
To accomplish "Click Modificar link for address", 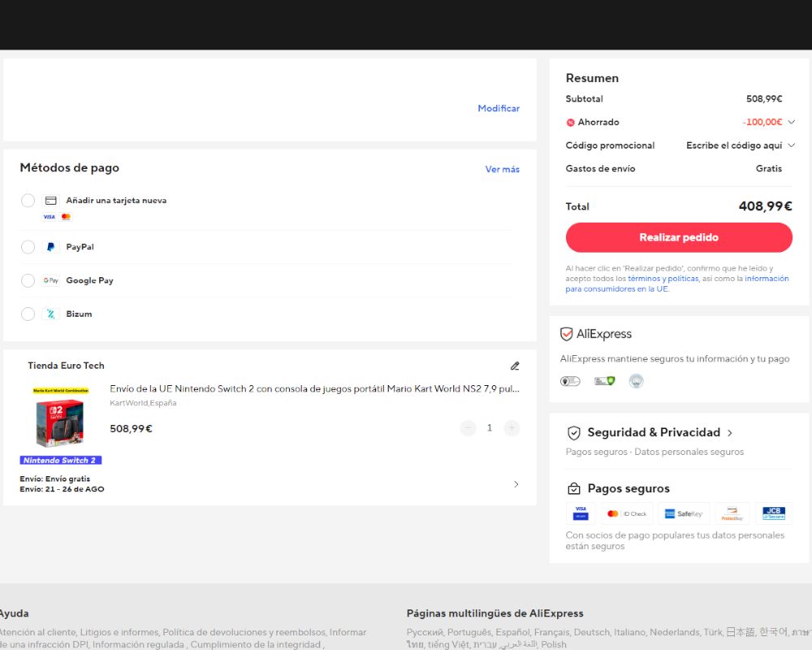I will point(499,108).
